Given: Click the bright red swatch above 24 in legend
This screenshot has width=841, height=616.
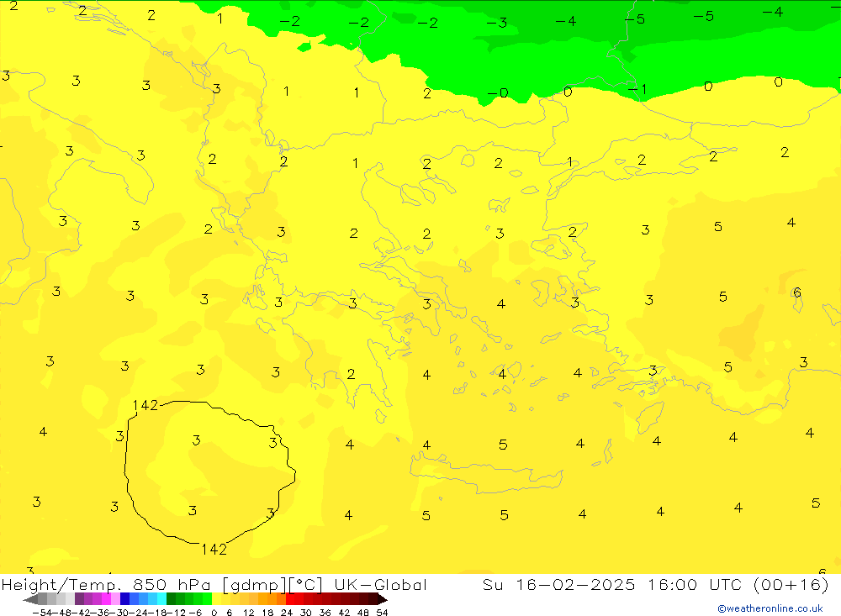Looking at the screenshot, I should tap(290, 599).
